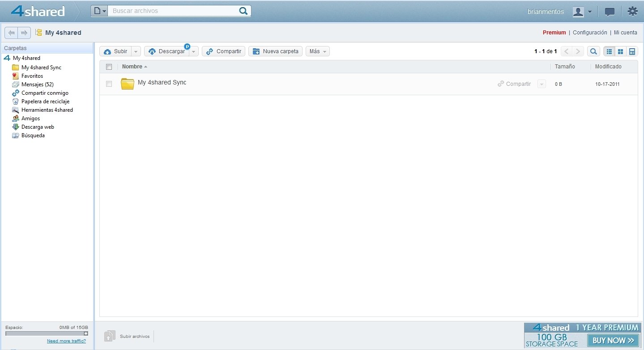The image size is (644, 350).
Task: Click the 10-17-2011 modified date
Action: coord(607,84)
